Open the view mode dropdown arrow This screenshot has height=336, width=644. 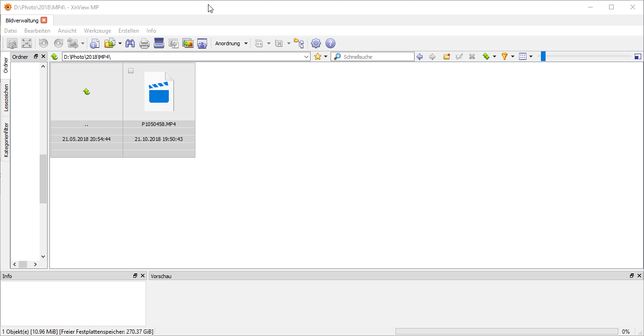point(531,56)
